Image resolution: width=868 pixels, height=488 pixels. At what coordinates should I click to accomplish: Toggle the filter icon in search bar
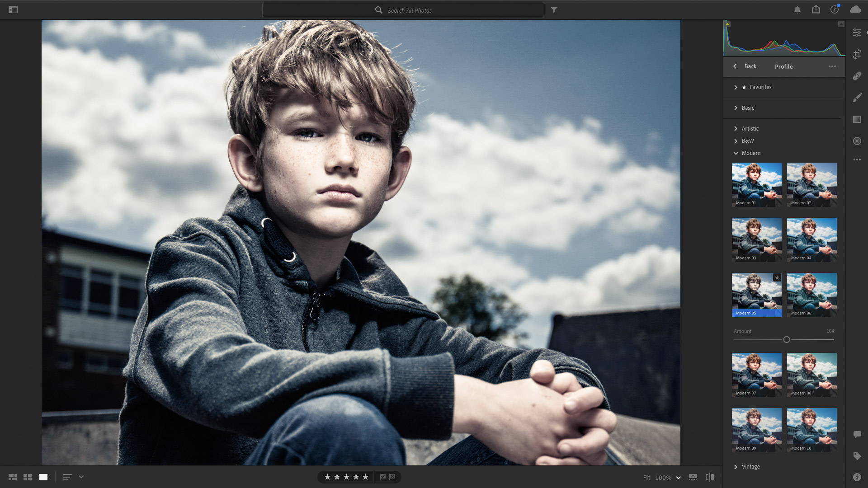tap(553, 9)
